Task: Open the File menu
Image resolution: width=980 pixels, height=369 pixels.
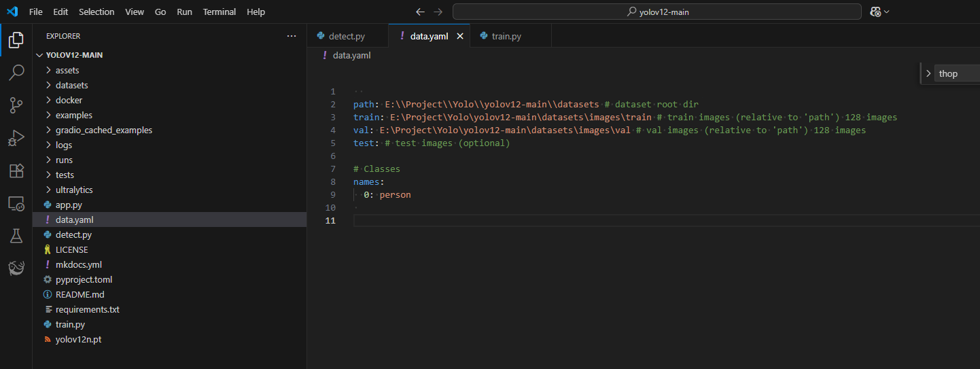Action: click(x=36, y=12)
